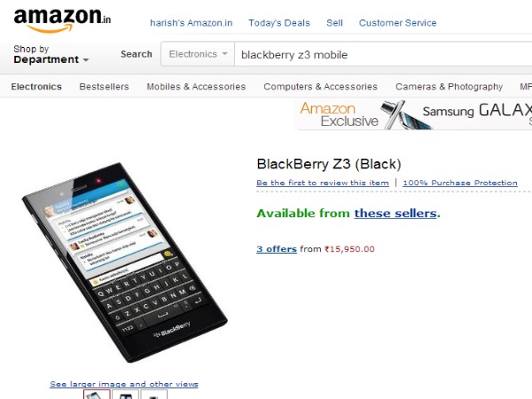Screen dimensions: 532x399
Task: Open Computers & Accessories menu item
Action: click(x=321, y=87)
